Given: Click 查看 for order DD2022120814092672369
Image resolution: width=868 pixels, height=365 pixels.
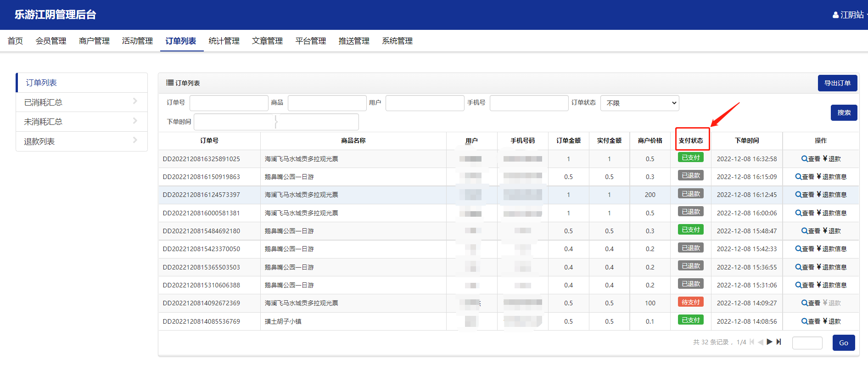Looking at the screenshot, I should (811, 303).
